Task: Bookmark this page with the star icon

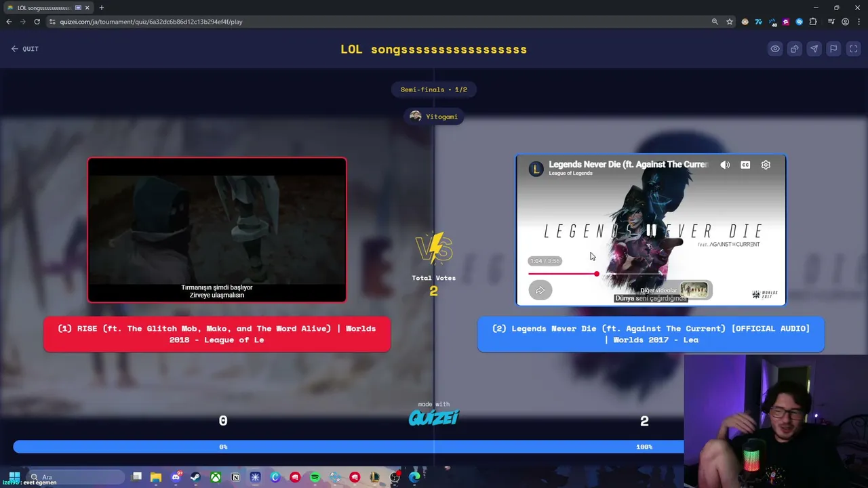Action: tap(730, 22)
